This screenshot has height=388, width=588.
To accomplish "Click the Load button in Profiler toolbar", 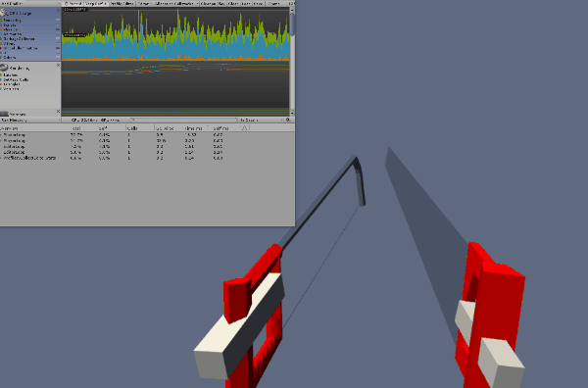I will 246,3.
